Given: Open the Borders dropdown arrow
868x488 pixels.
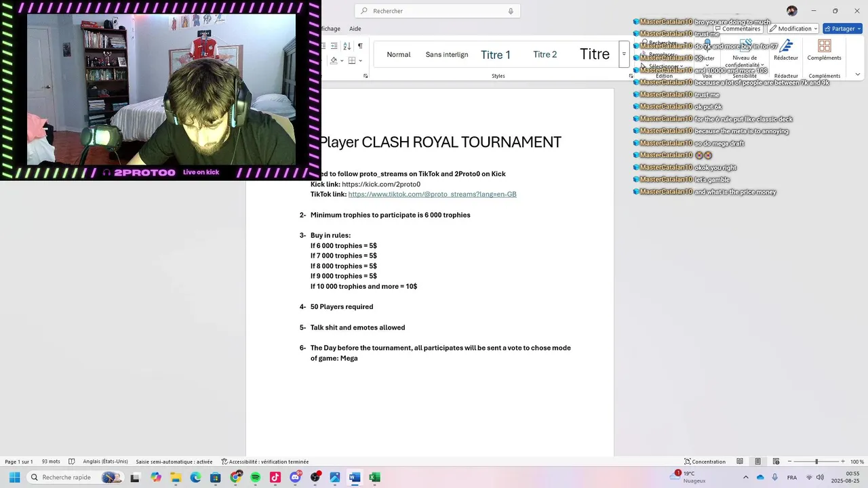Looking at the screenshot, I should pyautogui.click(x=360, y=60).
